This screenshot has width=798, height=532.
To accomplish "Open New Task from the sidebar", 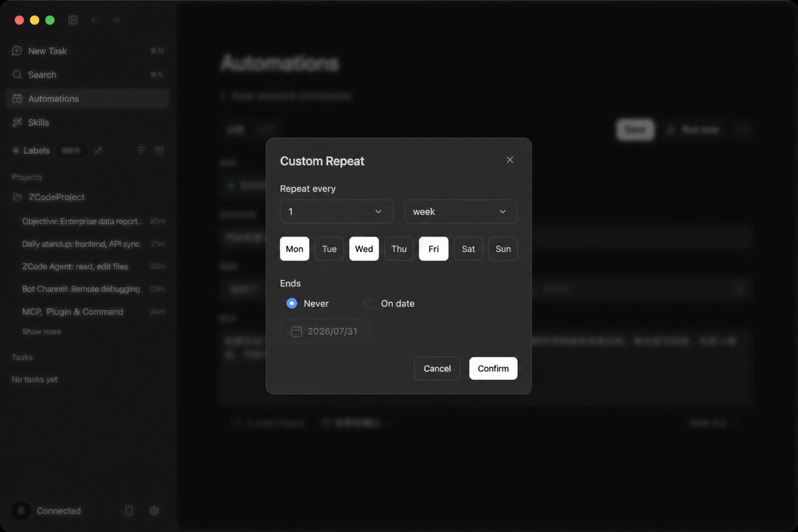I will [x=87, y=51].
